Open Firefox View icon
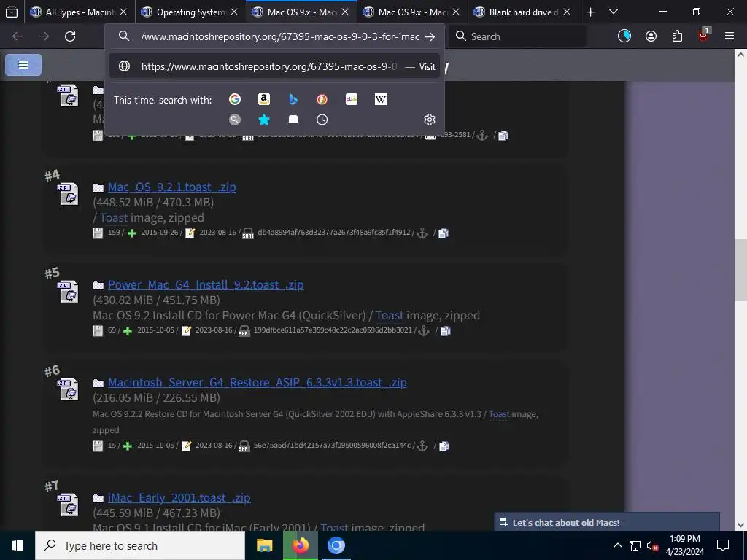This screenshot has width=747, height=560. pos(12,12)
